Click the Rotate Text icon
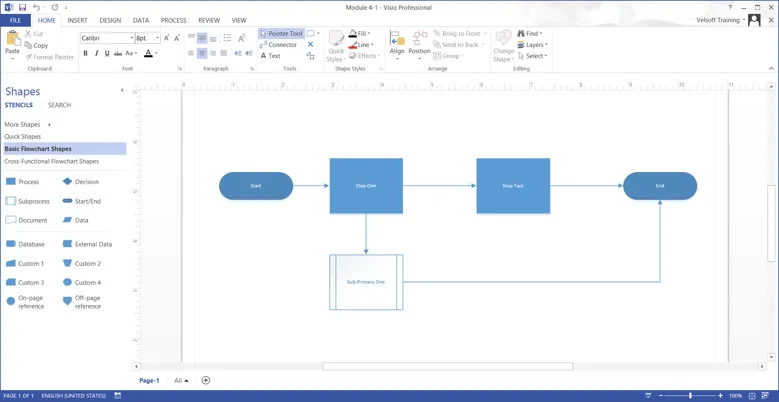 (x=241, y=38)
